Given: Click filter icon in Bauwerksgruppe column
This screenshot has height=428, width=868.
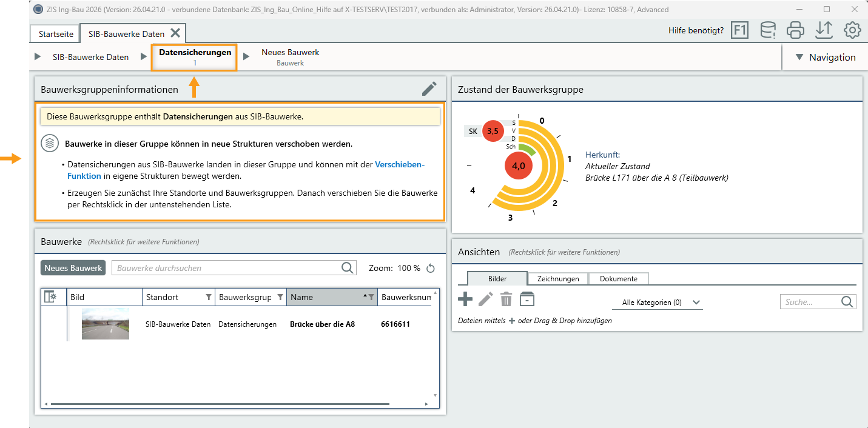Looking at the screenshot, I should click(280, 297).
